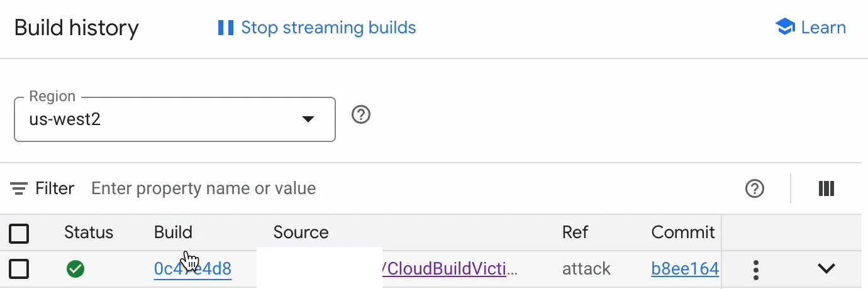Open the three-dot actions menu for build
This screenshot has height=289, width=868.
click(756, 269)
